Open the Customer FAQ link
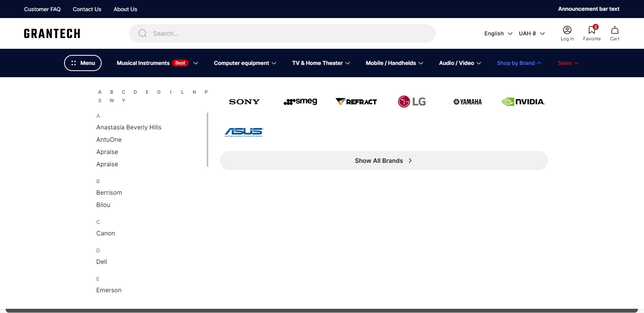The width and height of the screenshot is (644, 313). click(42, 9)
